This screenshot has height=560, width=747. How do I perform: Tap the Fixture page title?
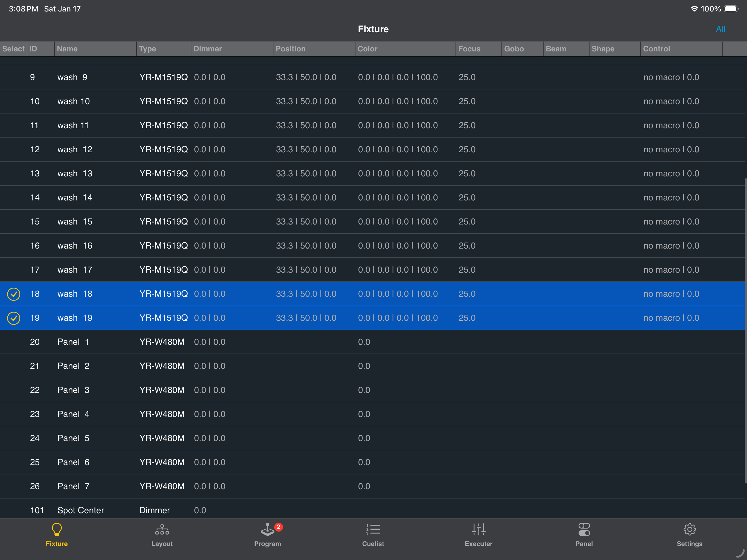(x=373, y=29)
